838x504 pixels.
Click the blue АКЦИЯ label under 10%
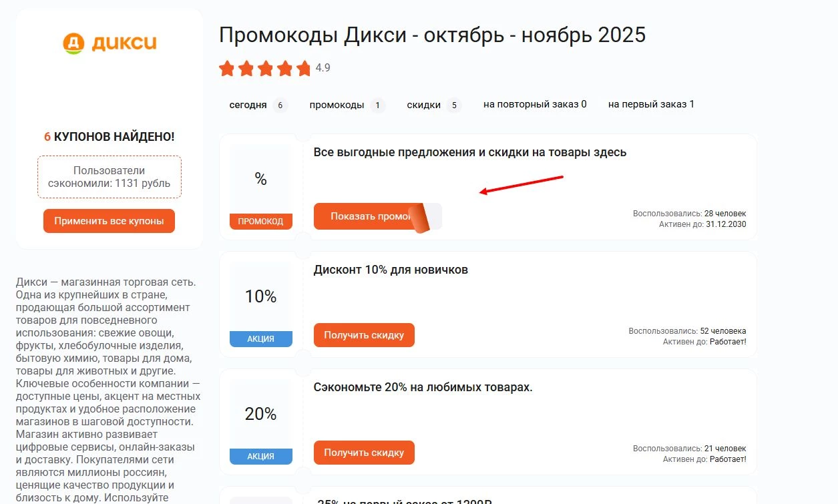[260, 338]
